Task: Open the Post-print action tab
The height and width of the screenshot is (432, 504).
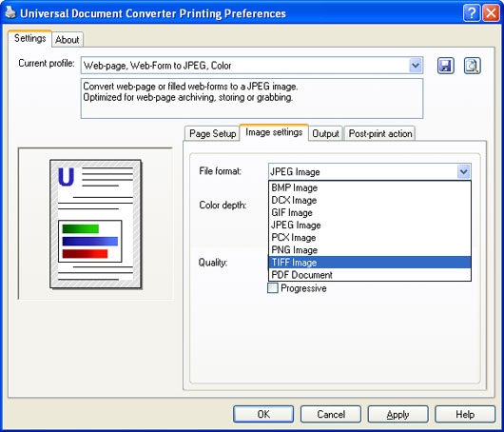Action: tap(380, 133)
